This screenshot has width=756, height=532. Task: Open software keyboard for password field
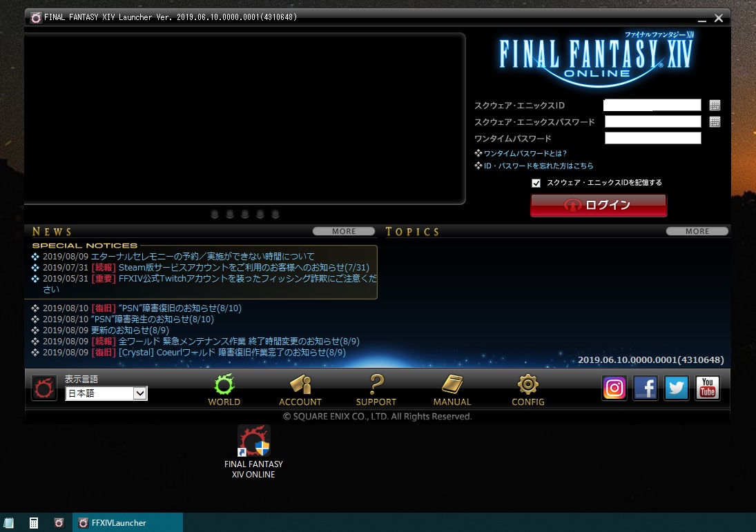point(715,122)
